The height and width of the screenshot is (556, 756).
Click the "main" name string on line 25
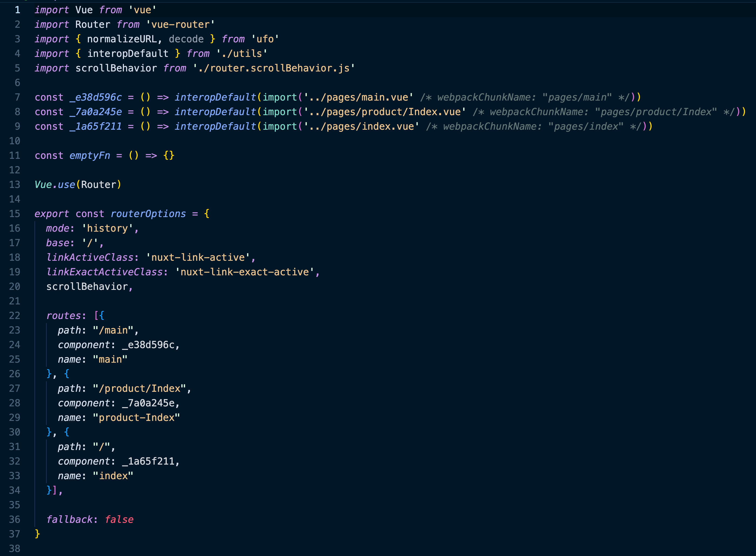(110, 359)
